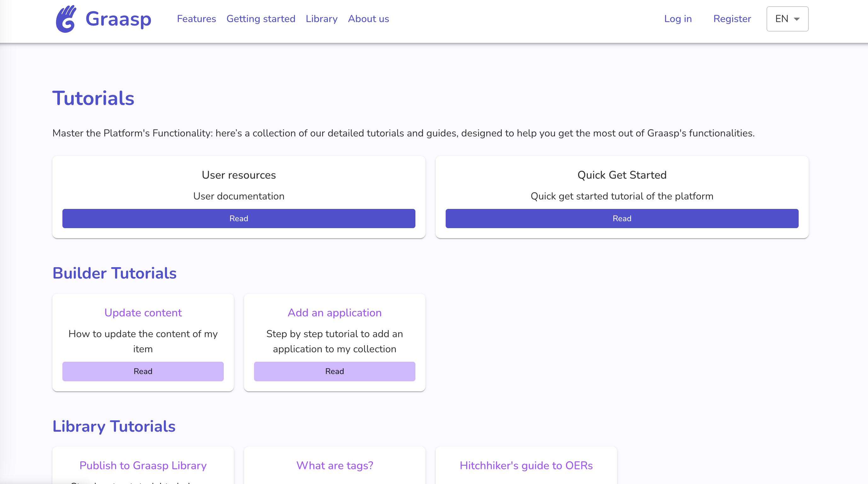Click the Builder Tutorials section heading
The width and height of the screenshot is (868, 484).
point(114,273)
